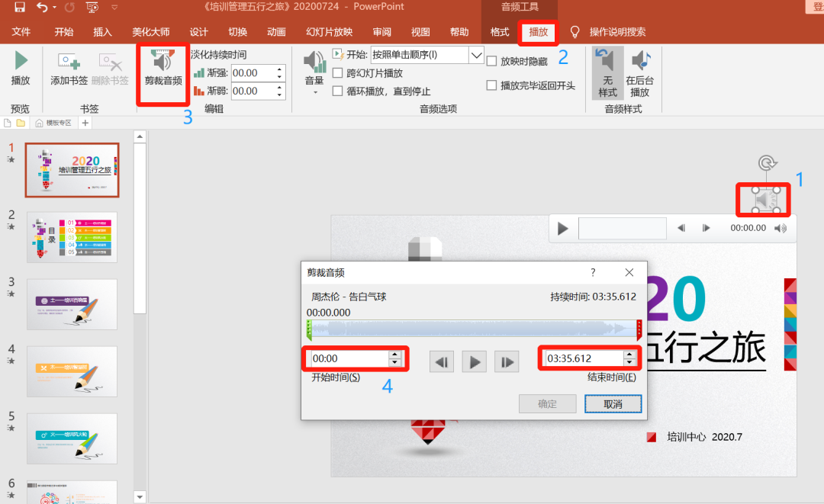Select the No Style audio option

coord(607,73)
